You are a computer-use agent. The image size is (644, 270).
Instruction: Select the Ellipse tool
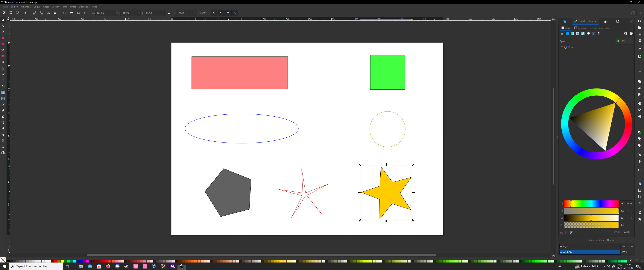point(3,44)
